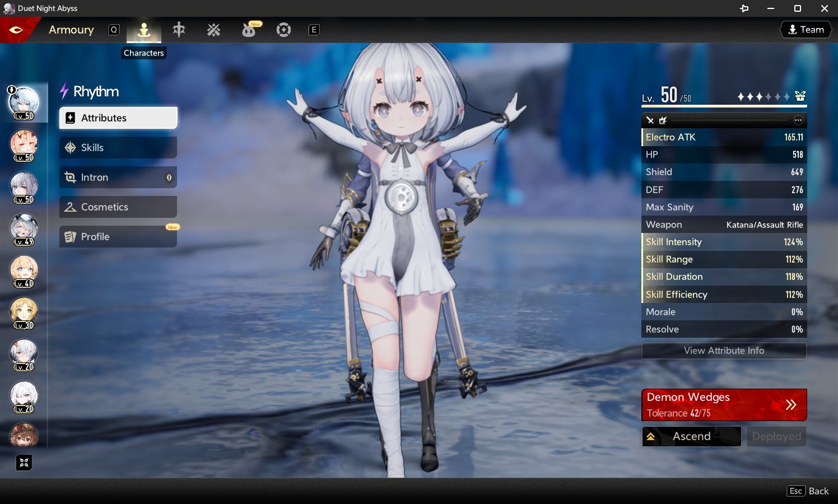This screenshot has height=504, width=838.
Task: Click the greyed Deployed button
Action: (776, 436)
